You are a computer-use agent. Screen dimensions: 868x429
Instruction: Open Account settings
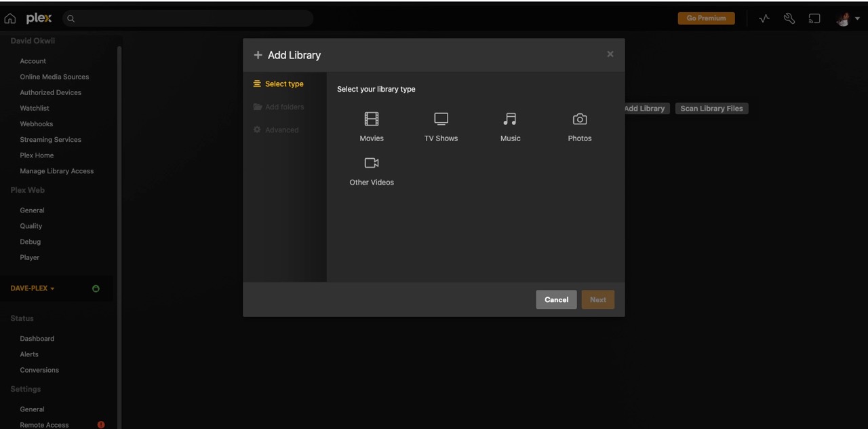33,61
